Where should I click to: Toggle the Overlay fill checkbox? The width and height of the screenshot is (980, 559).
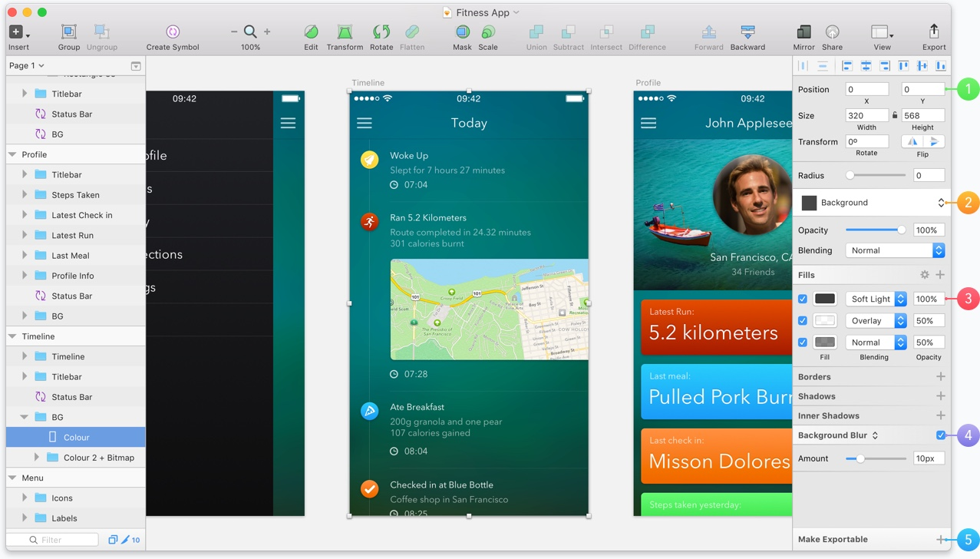[803, 321]
